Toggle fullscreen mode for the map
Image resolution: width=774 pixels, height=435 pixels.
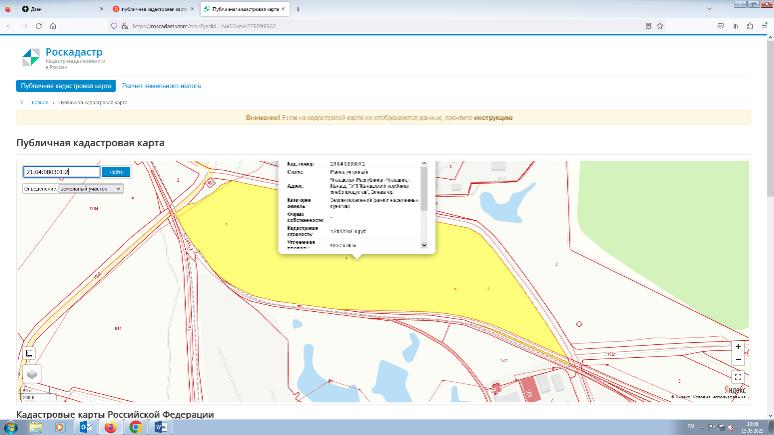click(x=737, y=377)
